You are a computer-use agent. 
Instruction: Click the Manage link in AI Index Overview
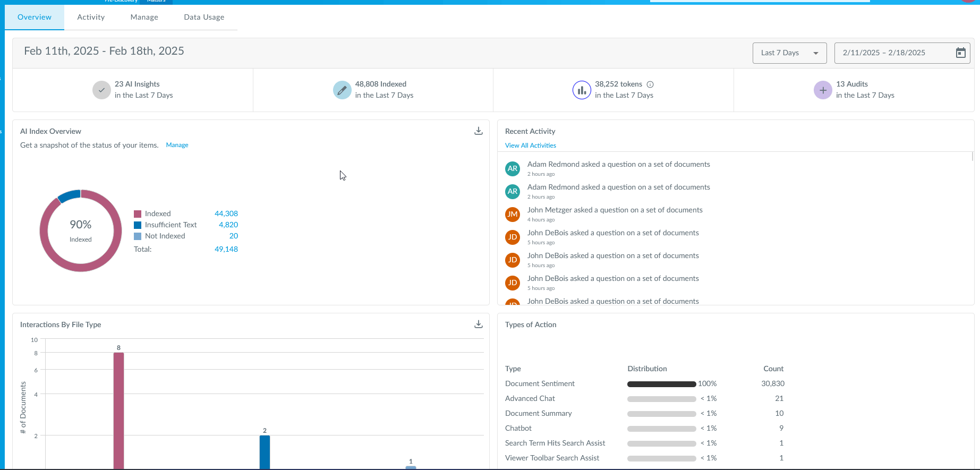[x=177, y=145]
